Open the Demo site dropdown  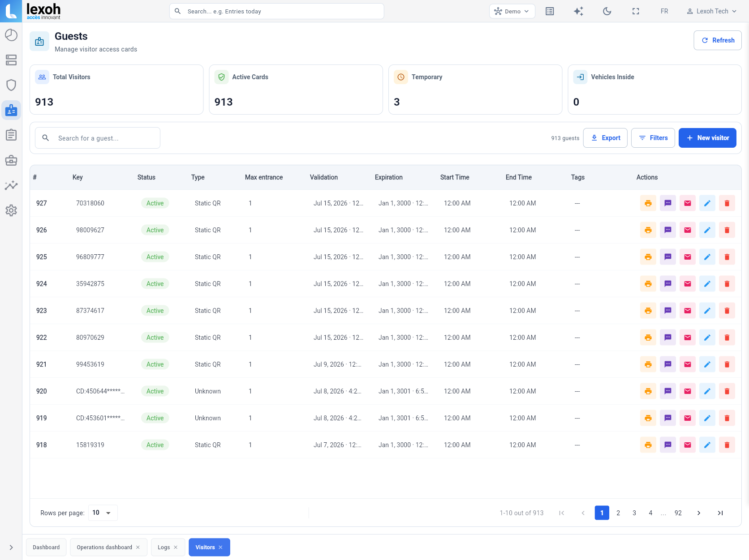pos(512,11)
